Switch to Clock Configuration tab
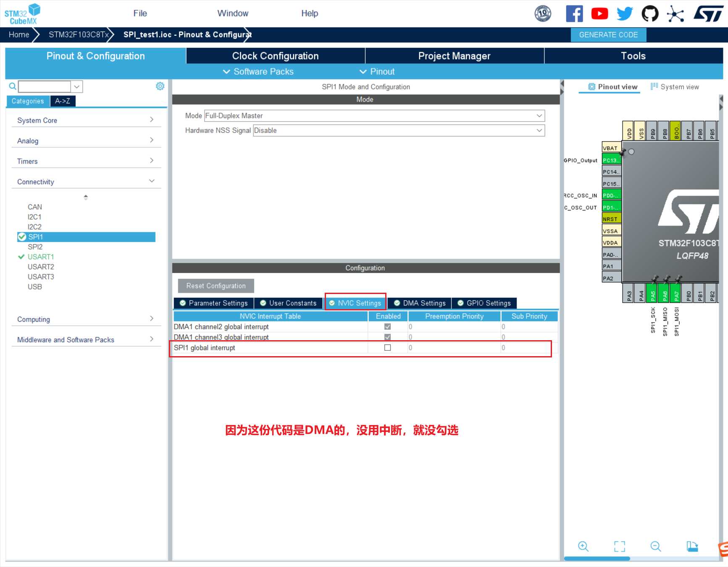The width and height of the screenshot is (728, 567). [276, 56]
